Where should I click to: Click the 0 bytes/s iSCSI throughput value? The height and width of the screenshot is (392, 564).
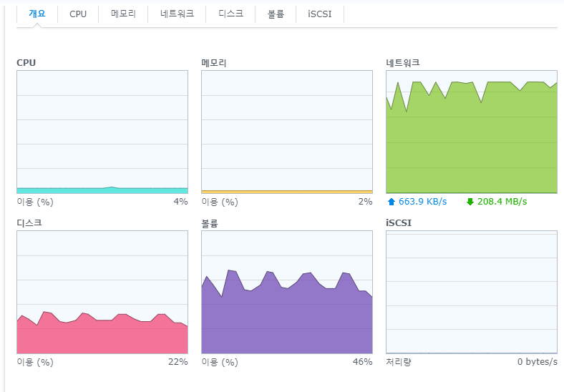tap(537, 362)
